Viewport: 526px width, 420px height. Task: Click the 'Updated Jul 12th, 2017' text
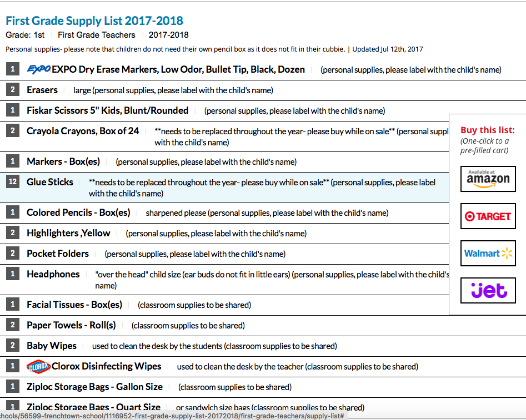click(388, 49)
